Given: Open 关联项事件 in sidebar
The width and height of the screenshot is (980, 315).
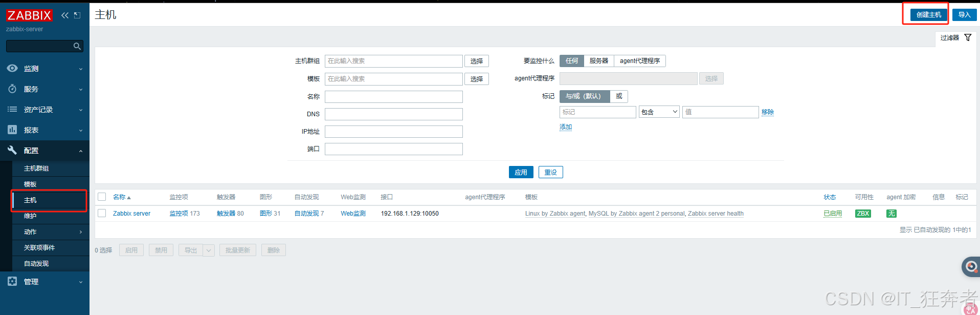Looking at the screenshot, I should pos(39,248).
